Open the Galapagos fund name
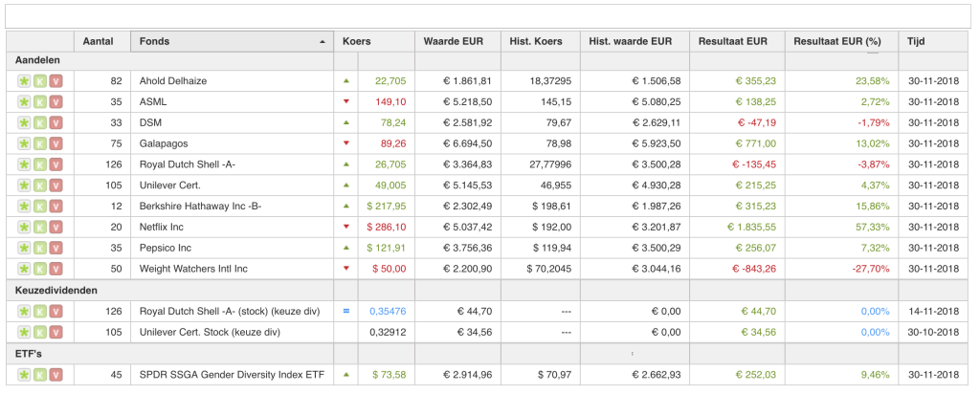Image resolution: width=980 pixels, height=393 pixels. point(163,143)
